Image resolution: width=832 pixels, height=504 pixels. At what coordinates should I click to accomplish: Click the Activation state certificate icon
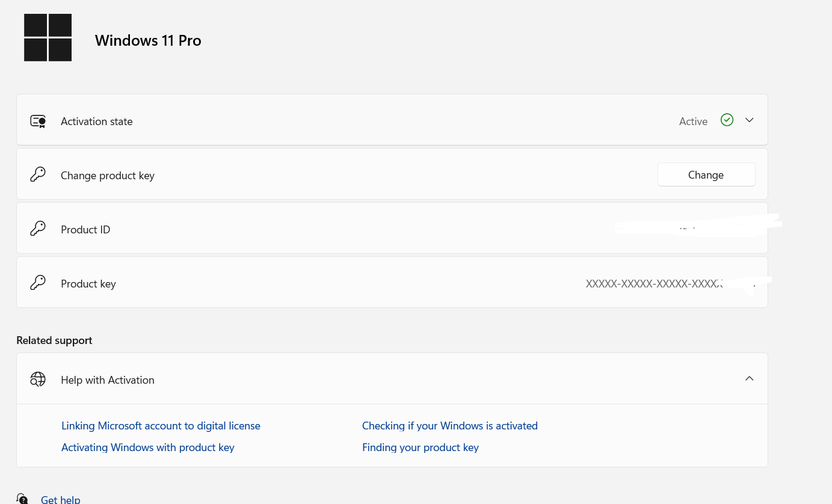point(38,121)
